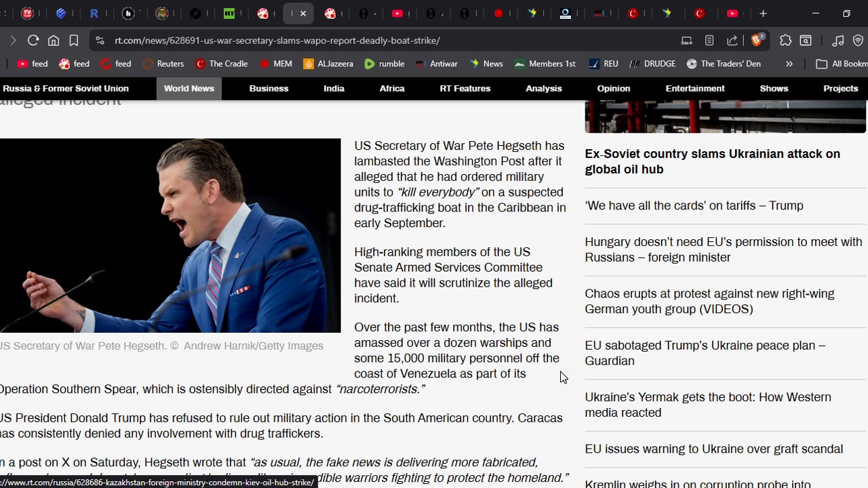Open the media playlist music icon
The width and height of the screenshot is (868, 488).
tap(838, 41)
